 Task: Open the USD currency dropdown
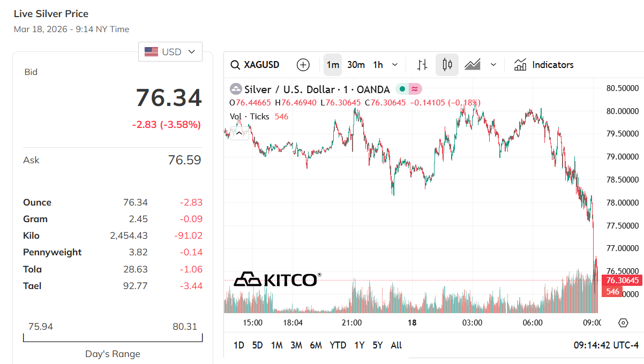coord(170,52)
